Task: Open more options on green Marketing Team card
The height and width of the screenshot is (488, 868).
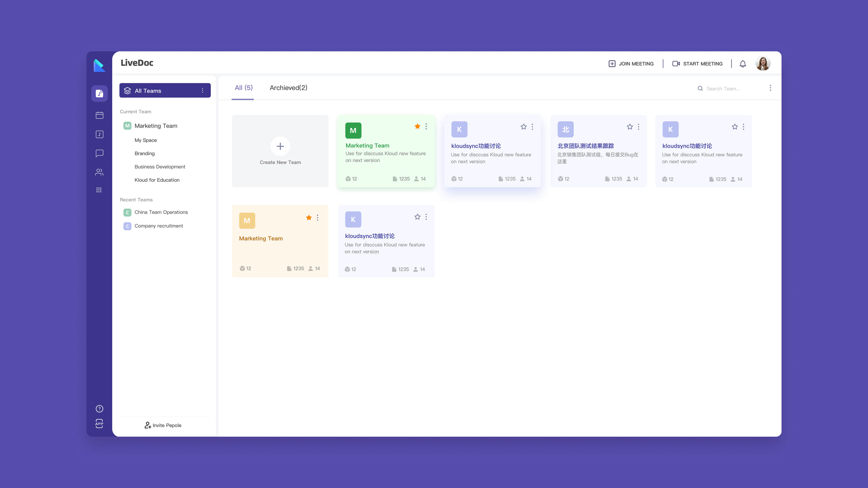Action: point(426,126)
